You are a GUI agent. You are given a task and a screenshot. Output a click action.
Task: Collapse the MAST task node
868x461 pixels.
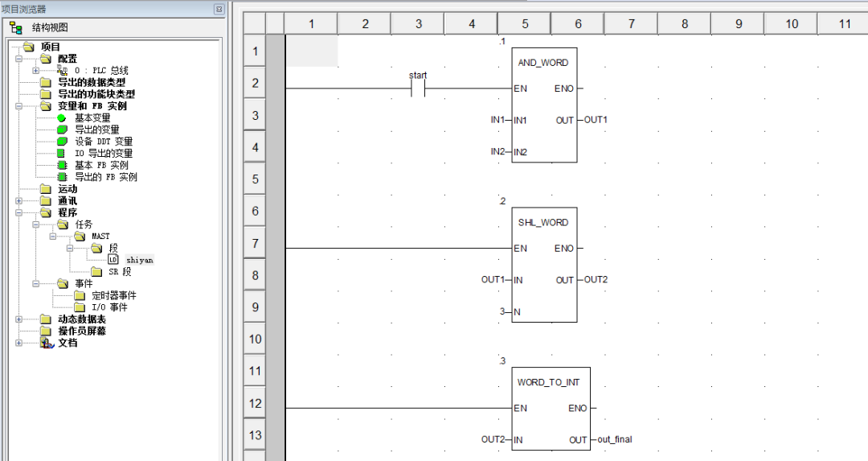tap(53, 237)
